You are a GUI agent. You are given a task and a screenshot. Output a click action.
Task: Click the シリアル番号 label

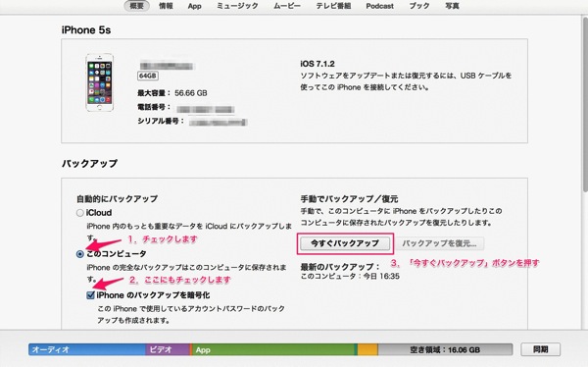pyautogui.click(x=161, y=121)
